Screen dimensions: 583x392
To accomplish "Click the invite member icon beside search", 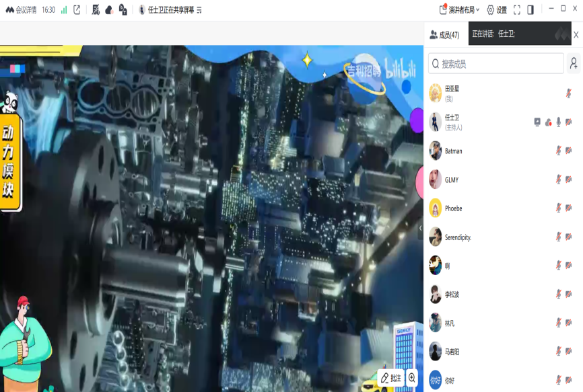I will point(574,64).
